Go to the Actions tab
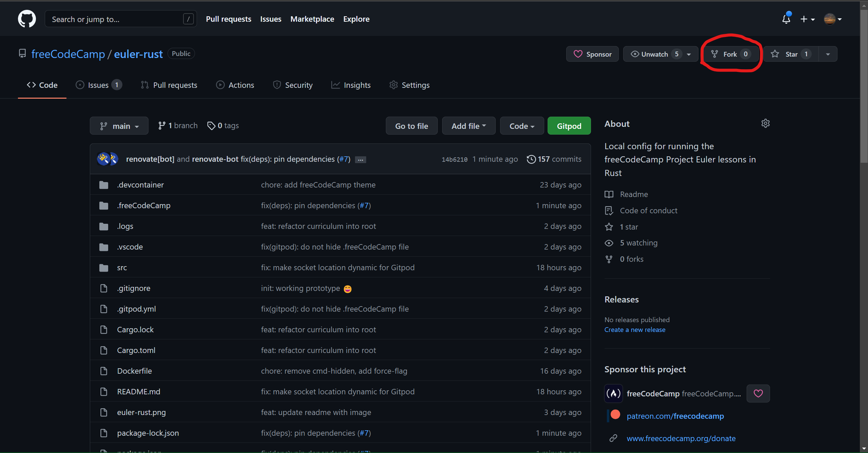 pyautogui.click(x=235, y=85)
